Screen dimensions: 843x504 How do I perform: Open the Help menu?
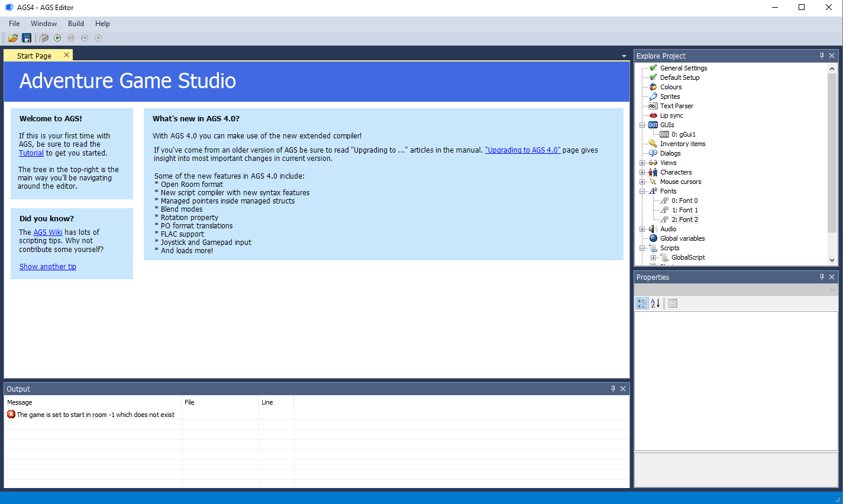tap(102, 24)
